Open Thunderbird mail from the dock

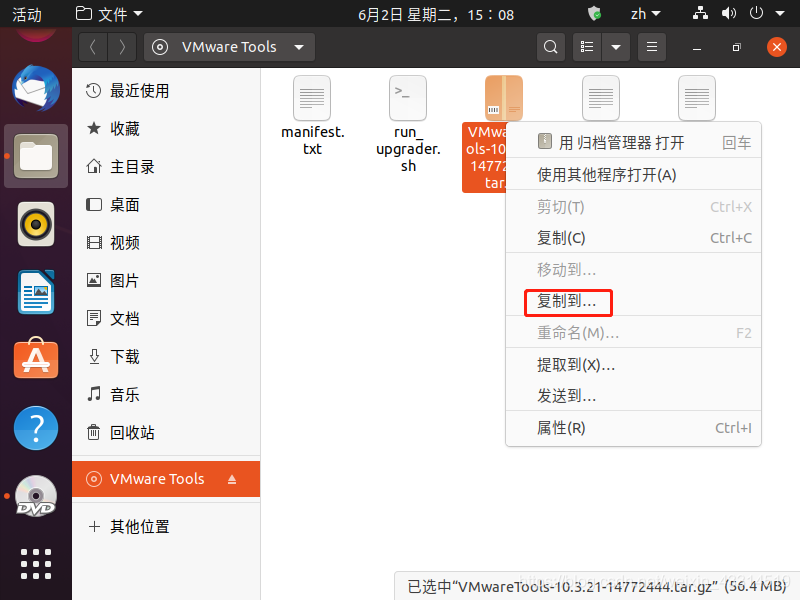click(36, 88)
